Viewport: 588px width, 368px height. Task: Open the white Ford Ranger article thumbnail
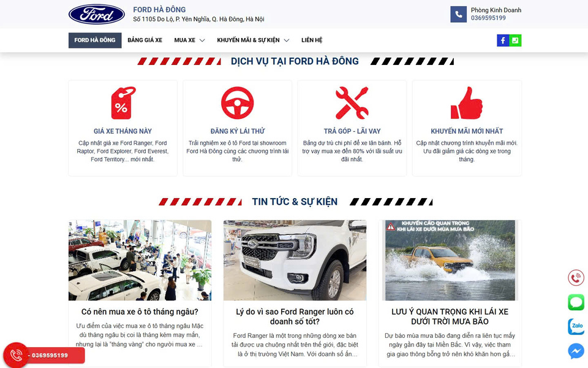(295, 260)
